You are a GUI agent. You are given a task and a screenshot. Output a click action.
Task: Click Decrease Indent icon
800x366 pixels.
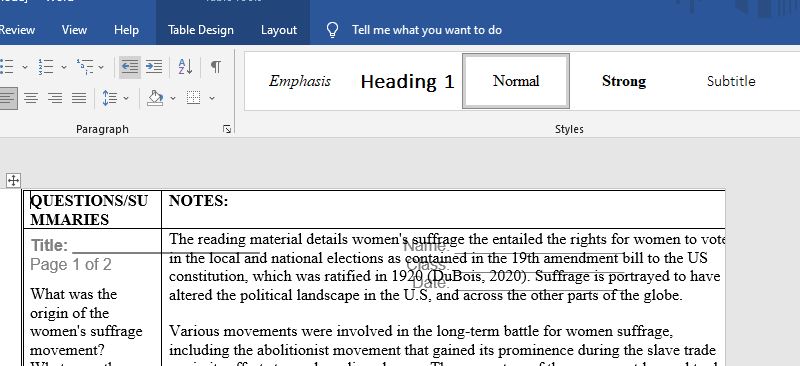130,67
